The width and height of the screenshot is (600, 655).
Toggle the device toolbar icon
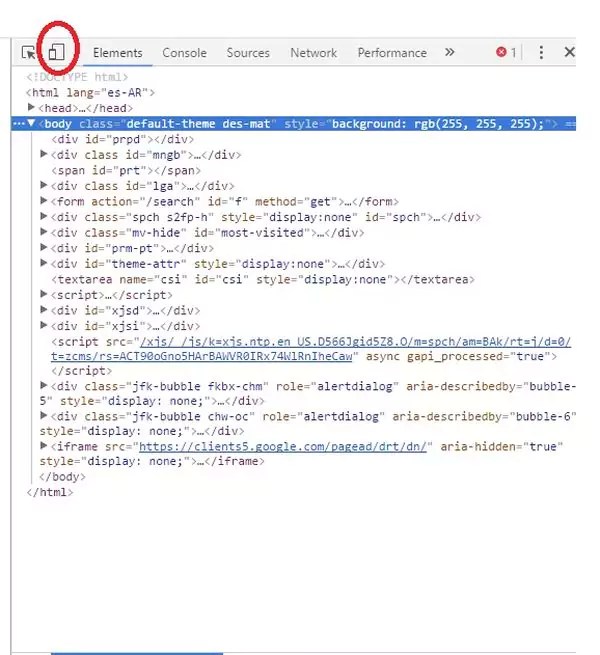pyautogui.click(x=56, y=52)
